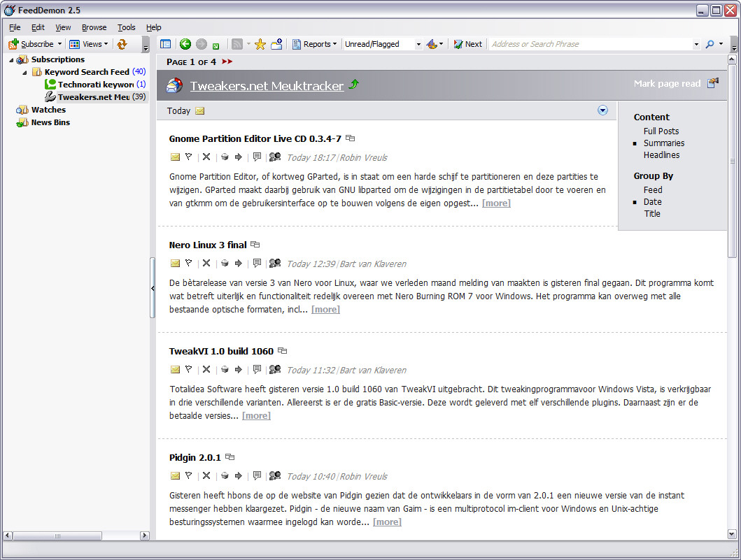Click the Address or Search Phrase field

pyautogui.click(x=591, y=44)
